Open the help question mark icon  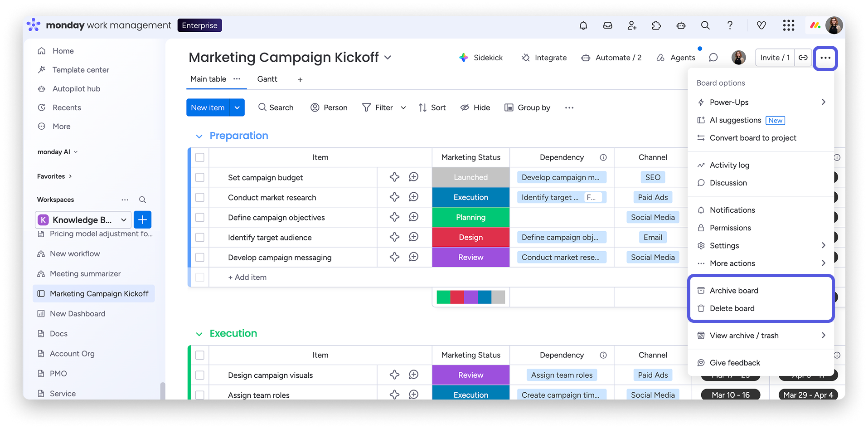tap(730, 25)
